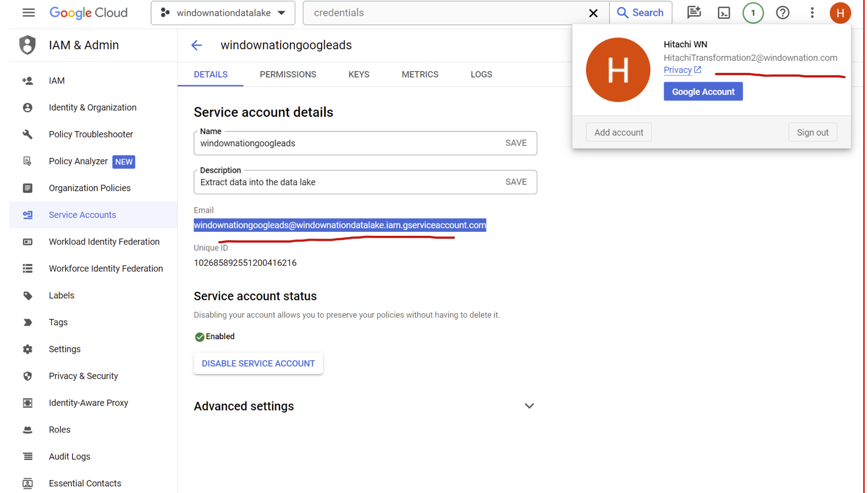Click Sign out in account popup

(x=813, y=132)
